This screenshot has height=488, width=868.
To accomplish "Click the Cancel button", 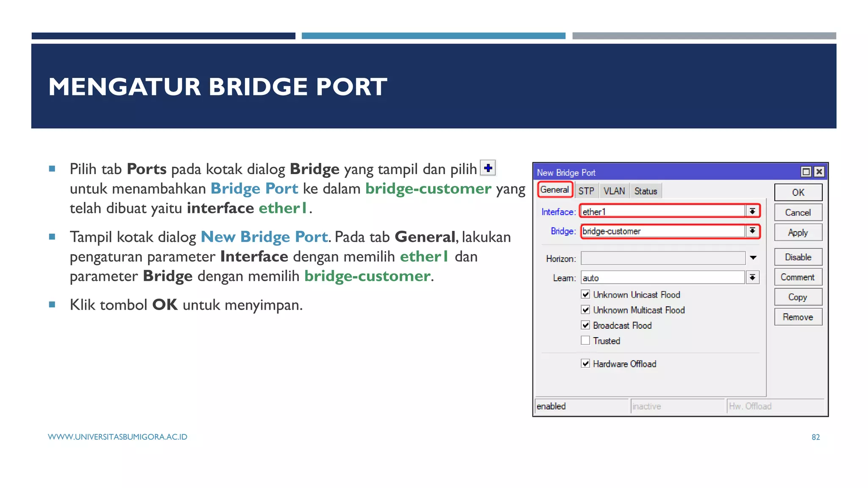I will point(798,212).
